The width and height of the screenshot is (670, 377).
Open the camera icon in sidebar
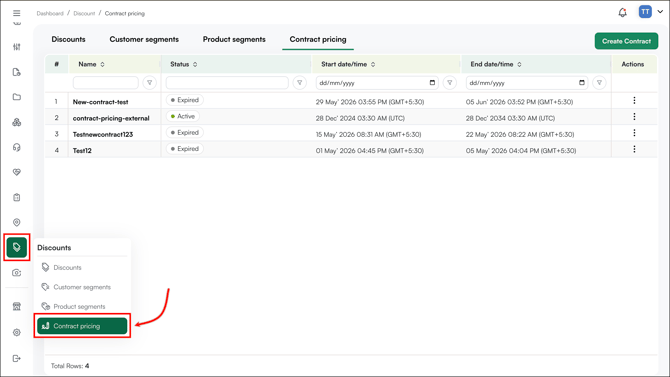tap(17, 273)
